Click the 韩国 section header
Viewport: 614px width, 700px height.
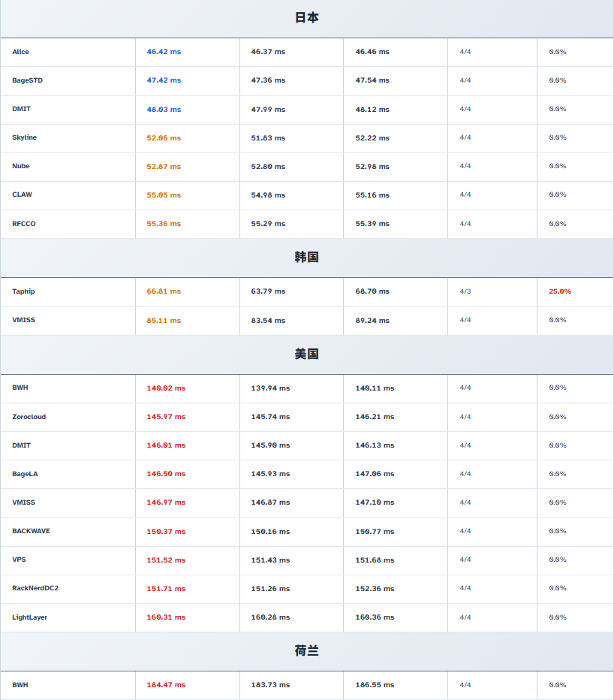point(306,257)
